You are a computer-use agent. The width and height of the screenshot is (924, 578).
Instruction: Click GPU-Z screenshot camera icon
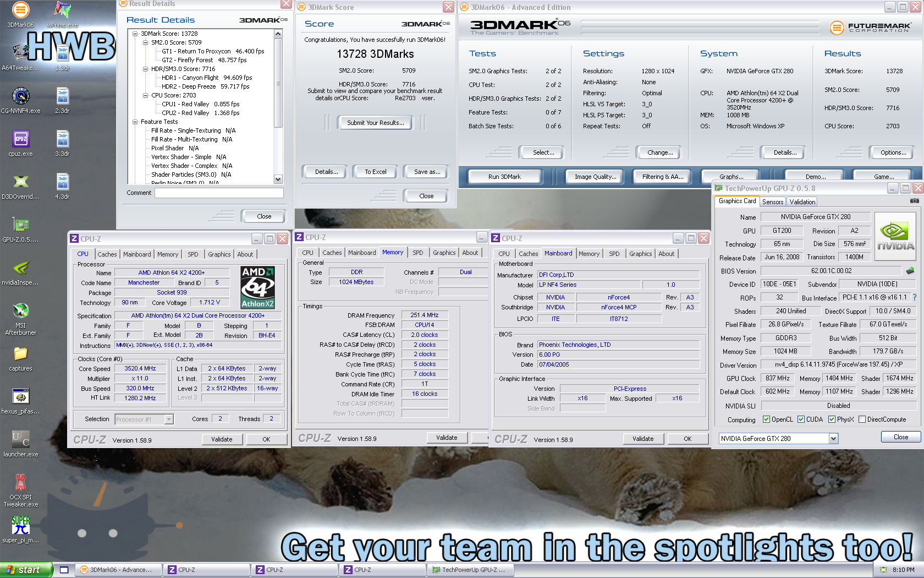(x=914, y=201)
